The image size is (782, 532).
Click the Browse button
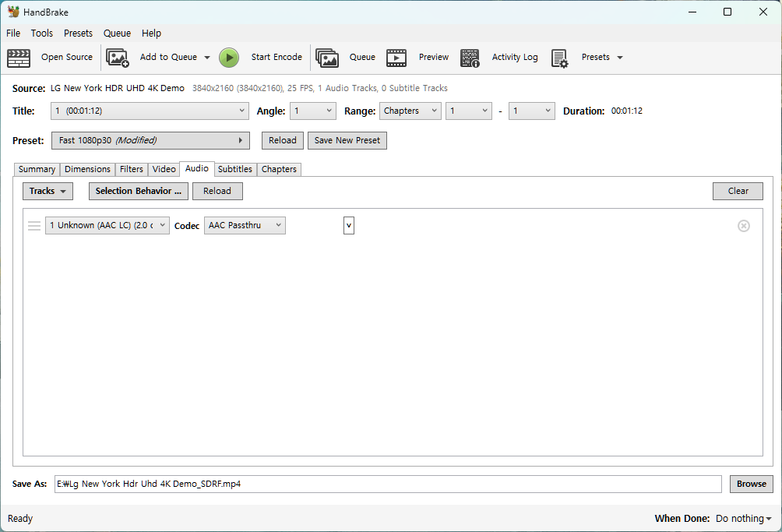pyautogui.click(x=752, y=484)
